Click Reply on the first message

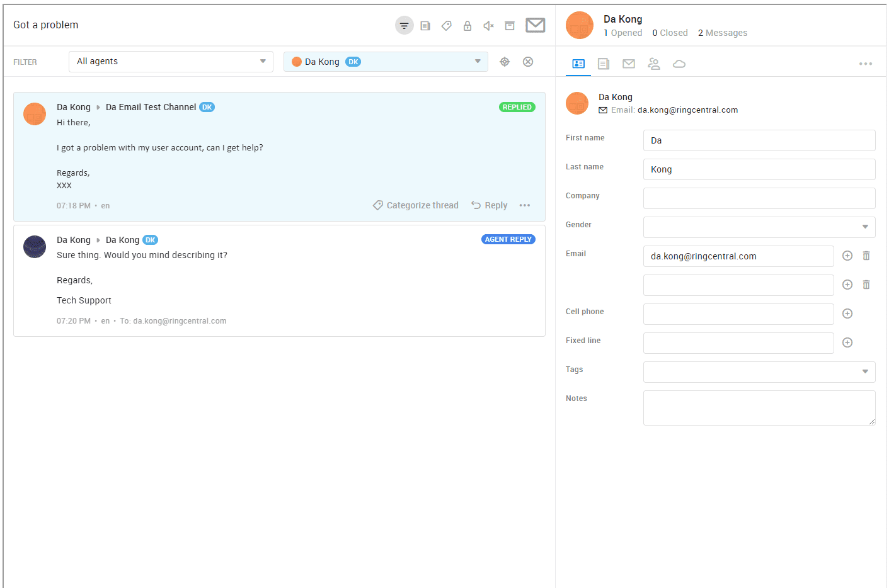click(x=490, y=205)
